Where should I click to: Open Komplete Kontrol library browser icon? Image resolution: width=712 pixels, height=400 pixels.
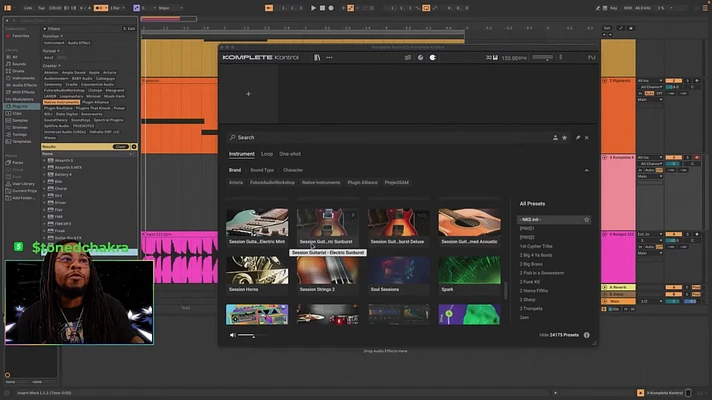[317, 58]
